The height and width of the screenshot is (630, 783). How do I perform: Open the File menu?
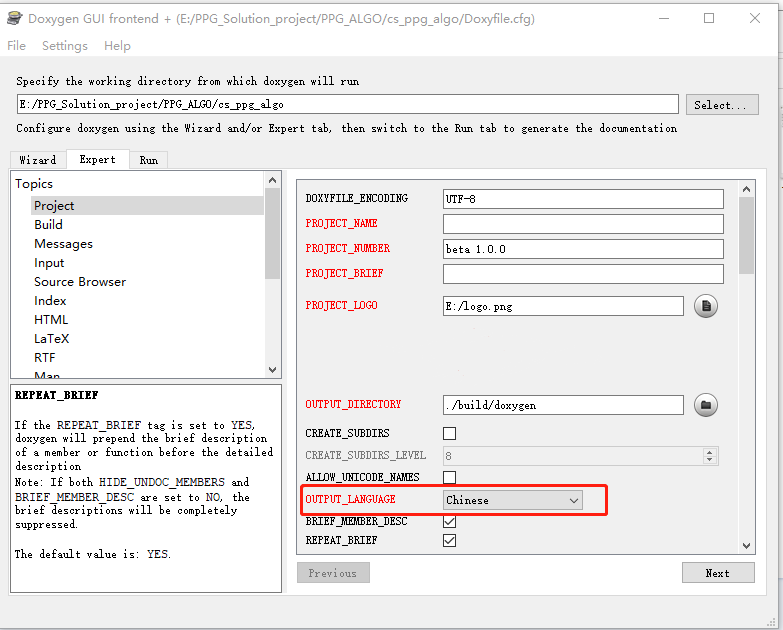coord(16,46)
